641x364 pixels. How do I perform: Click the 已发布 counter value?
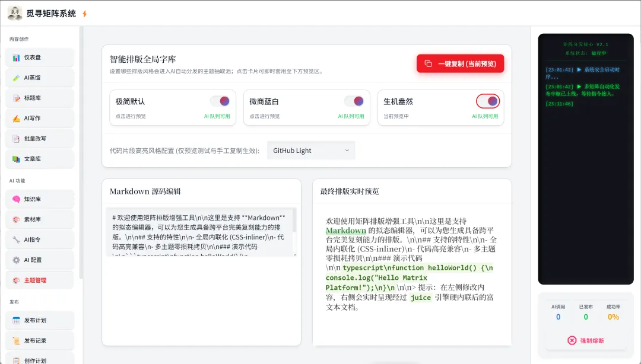586,317
